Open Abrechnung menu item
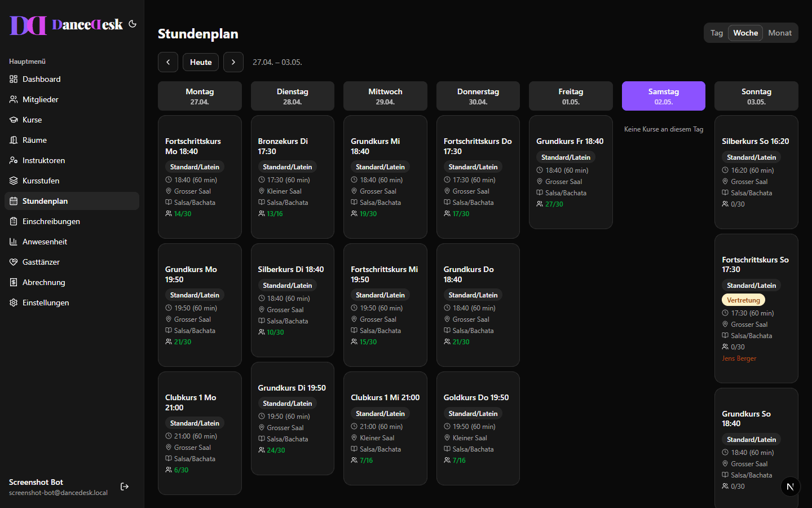Viewport: 812px width, 508px height. click(x=72, y=282)
